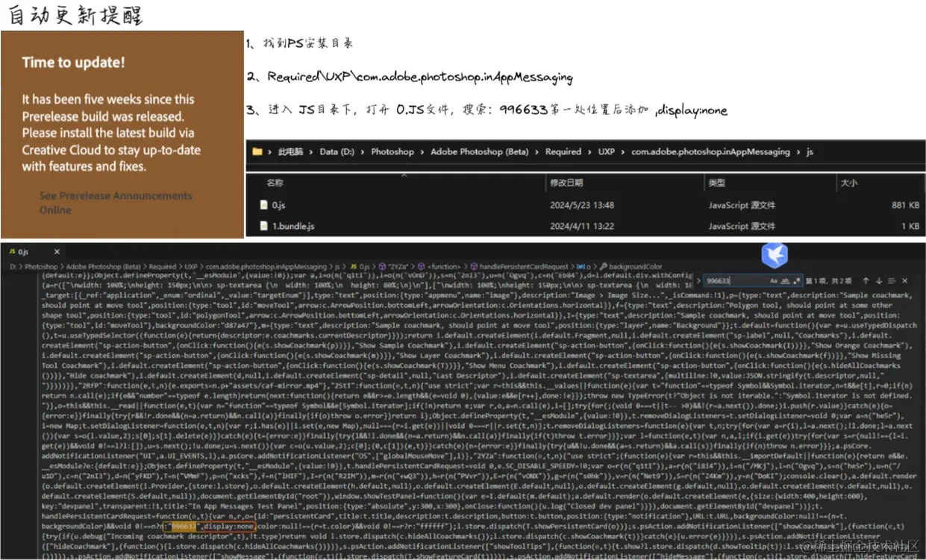
Task: Click the find-in-selection icon in search widget
Action: [892, 281]
